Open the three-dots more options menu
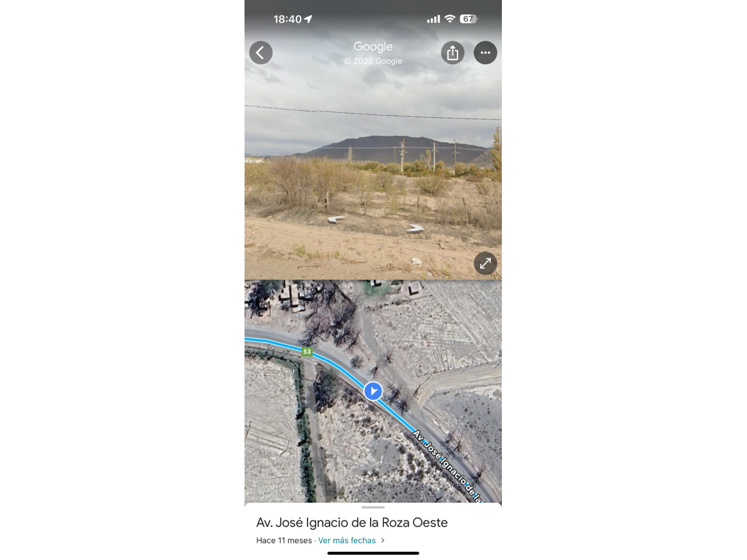 (486, 52)
